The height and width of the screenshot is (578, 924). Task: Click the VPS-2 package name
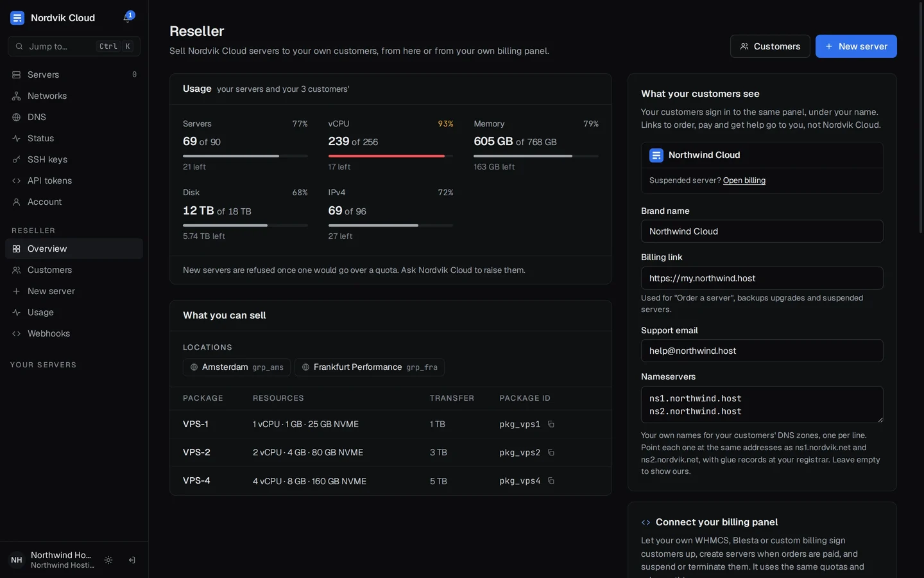pos(196,453)
